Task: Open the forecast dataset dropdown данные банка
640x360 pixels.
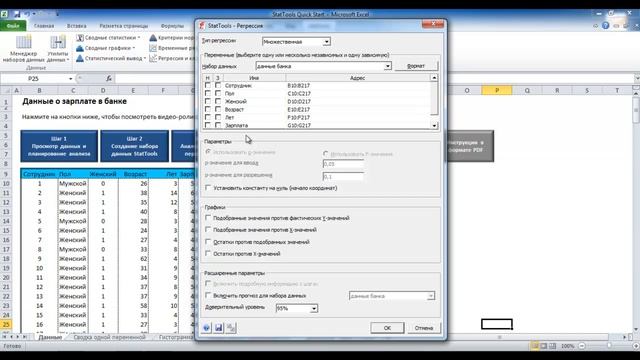Action: [x=431, y=296]
